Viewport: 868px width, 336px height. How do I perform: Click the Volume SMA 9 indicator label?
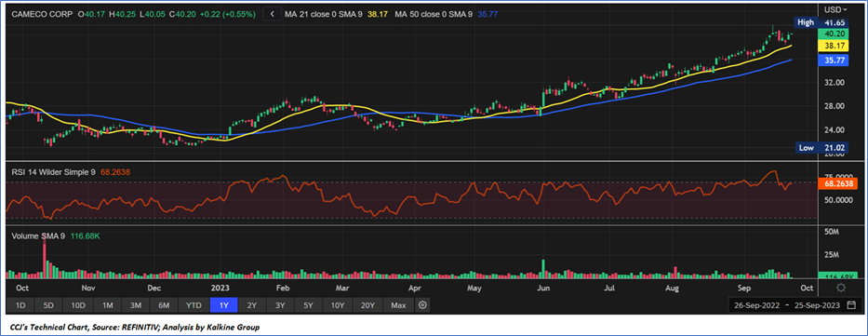click(38, 235)
